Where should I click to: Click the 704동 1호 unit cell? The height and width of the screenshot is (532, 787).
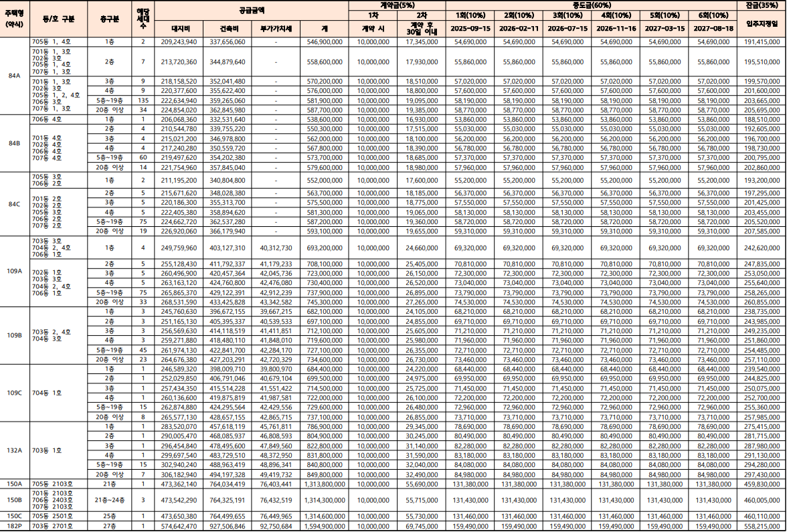tap(59, 393)
